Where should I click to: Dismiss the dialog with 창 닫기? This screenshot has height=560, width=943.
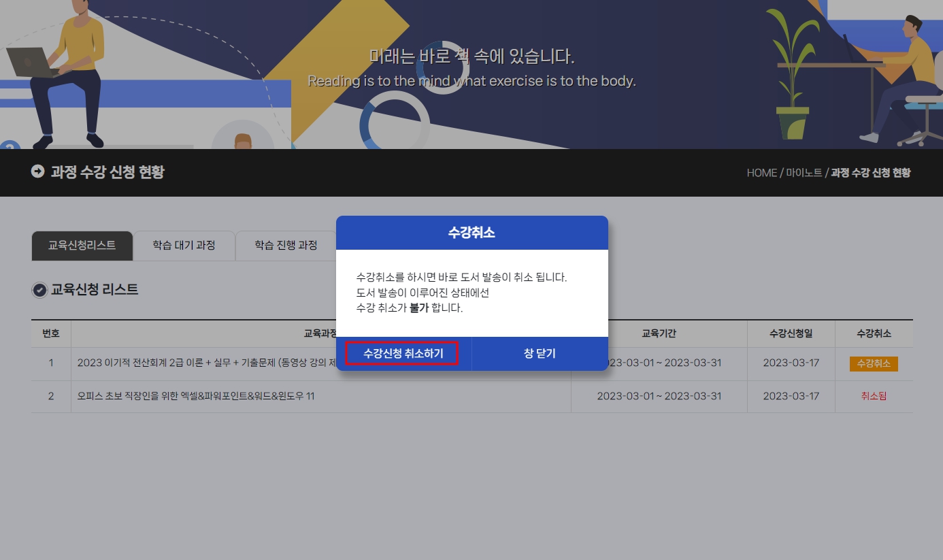pos(540,354)
